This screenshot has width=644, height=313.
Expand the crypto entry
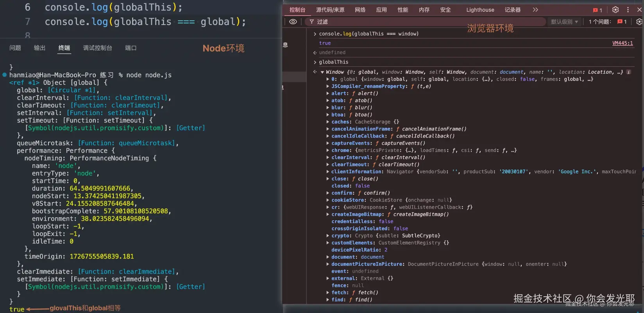tap(328, 236)
